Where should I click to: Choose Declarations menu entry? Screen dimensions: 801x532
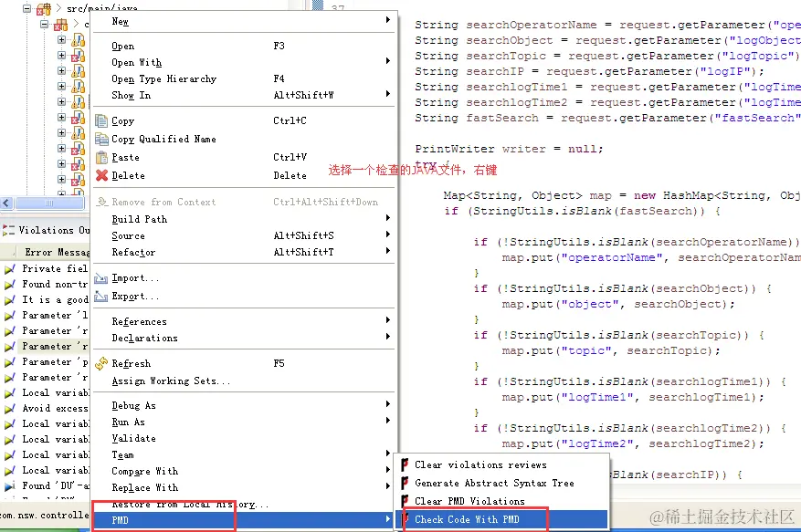(244, 338)
